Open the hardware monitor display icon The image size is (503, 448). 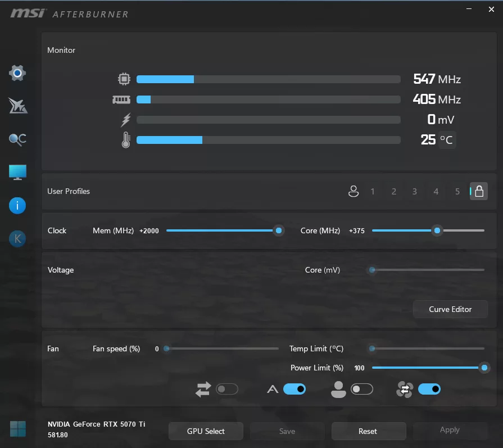click(x=17, y=172)
